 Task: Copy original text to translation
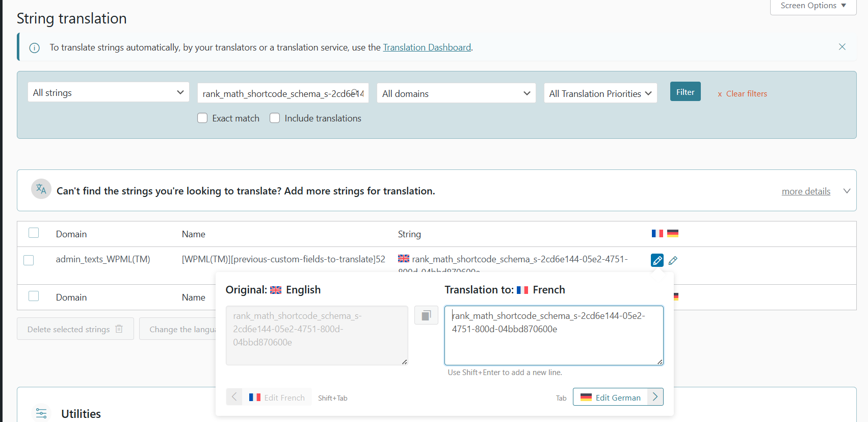pos(426,315)
